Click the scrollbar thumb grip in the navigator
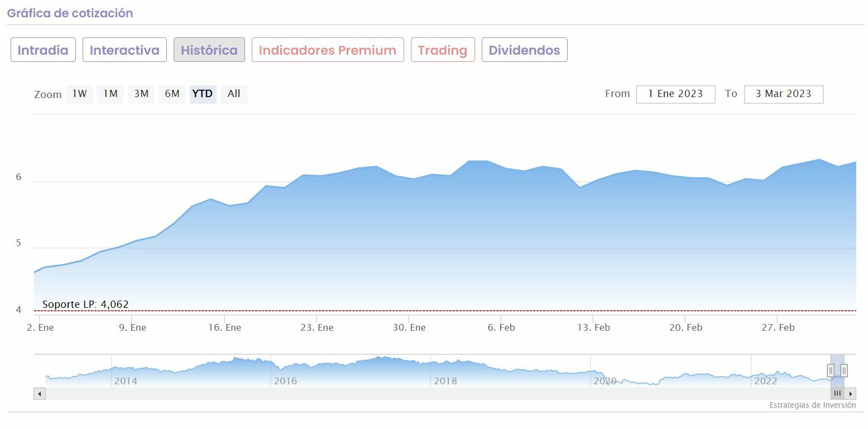The image size is (868, 430). pos(837,394)
